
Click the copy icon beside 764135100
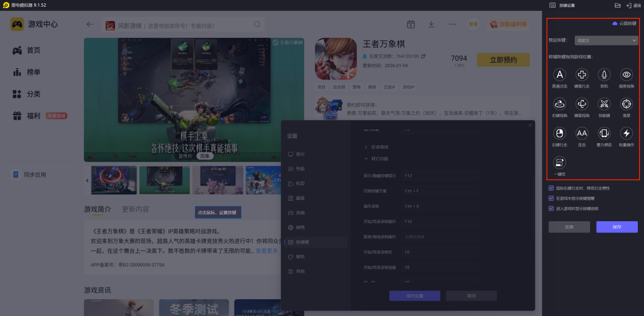[423, 56]
